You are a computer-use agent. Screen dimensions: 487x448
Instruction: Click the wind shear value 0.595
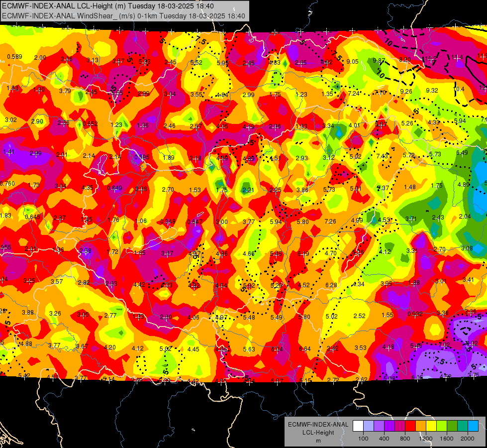[x=142, y=157]
